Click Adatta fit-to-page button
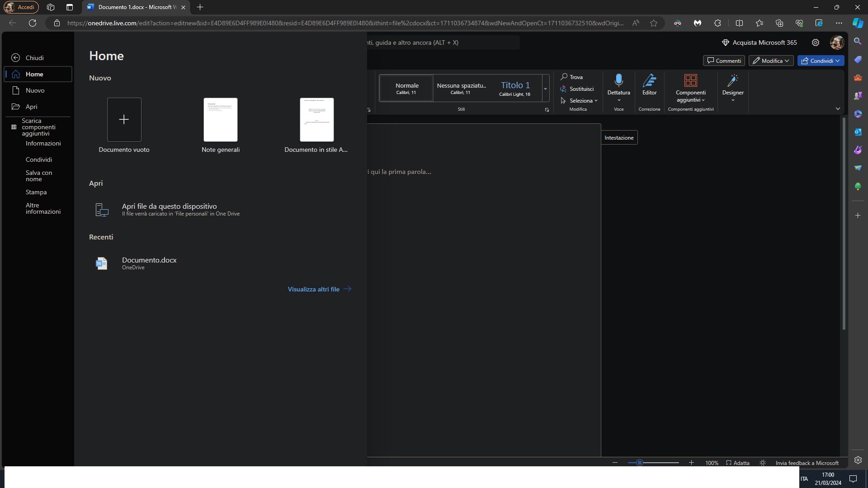This screenshot has width=868, height=488. coord(738,463)
